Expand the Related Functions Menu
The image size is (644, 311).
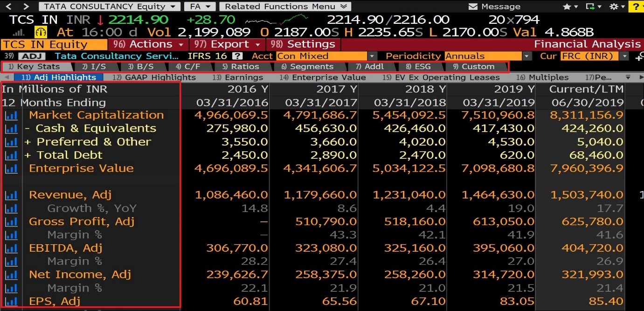pos(285,7)
